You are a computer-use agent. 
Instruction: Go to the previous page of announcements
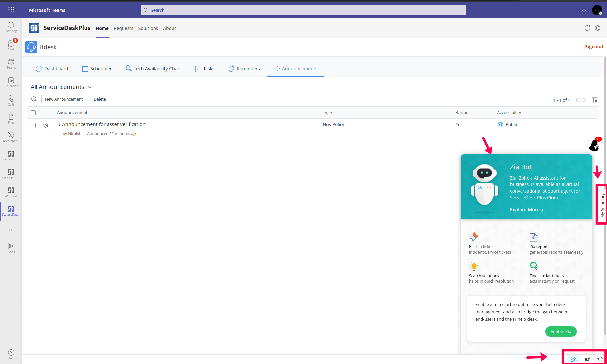click(577, 100)
